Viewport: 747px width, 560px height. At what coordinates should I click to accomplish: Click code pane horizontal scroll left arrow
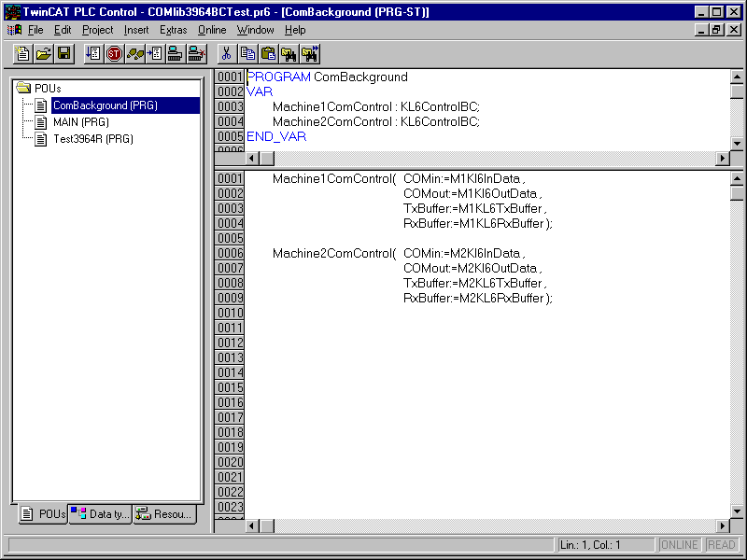[252, 525]
